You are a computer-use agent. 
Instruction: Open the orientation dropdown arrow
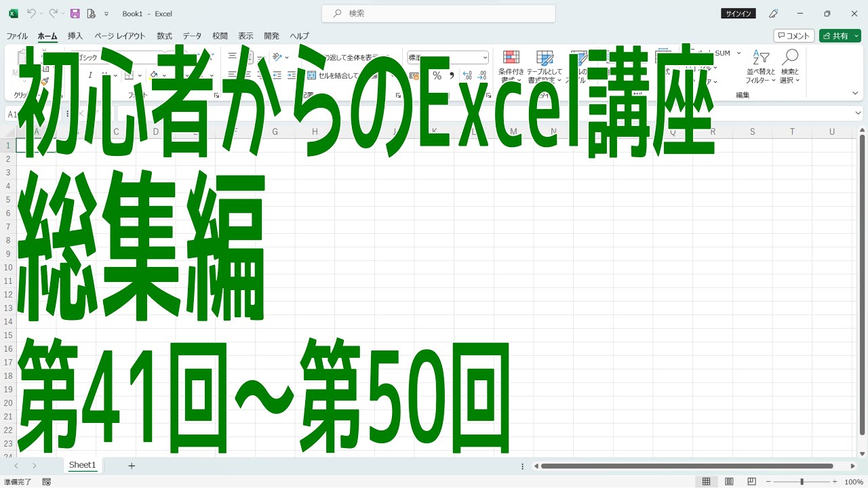tap(287, 58)
